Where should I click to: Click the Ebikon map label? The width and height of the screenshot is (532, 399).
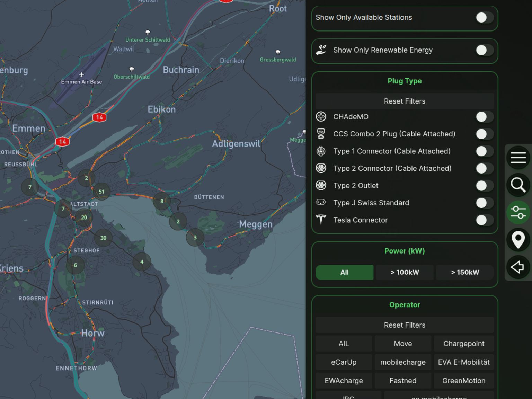(x=162, y=109)
